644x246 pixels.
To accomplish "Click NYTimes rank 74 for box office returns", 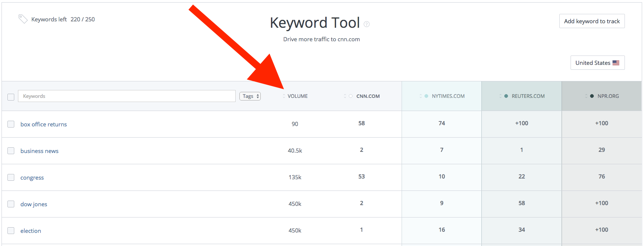I will click(442, 123).
